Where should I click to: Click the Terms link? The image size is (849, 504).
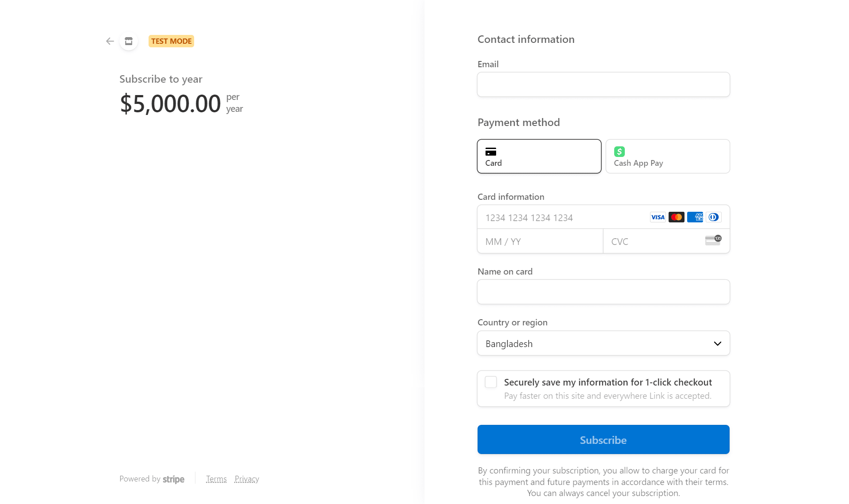(216, 478)
